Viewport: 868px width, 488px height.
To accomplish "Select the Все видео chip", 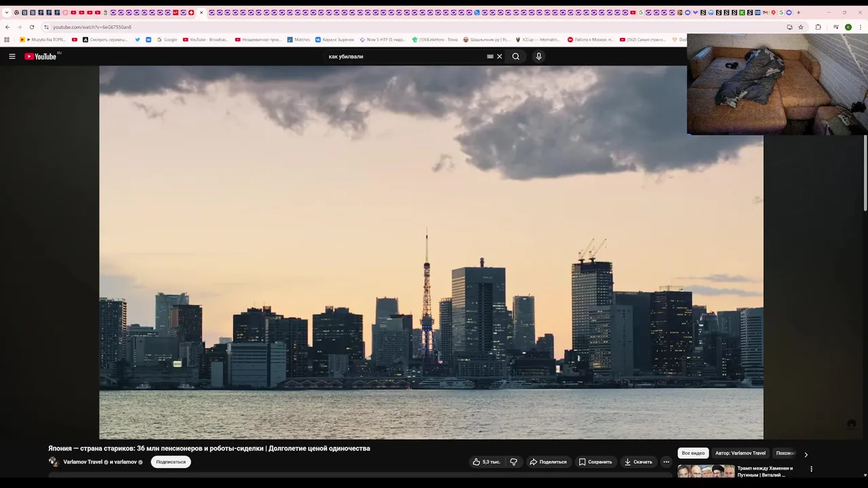I will (x=693, y=453).
